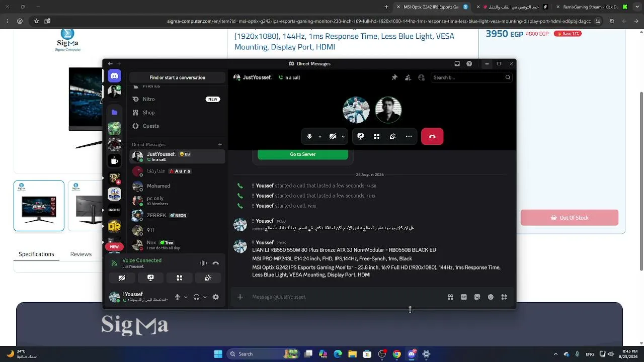Screen dimensions: 644x362
Task: Open noise suppression in Voice Connected panel
Action: click(x=203, y=263)
